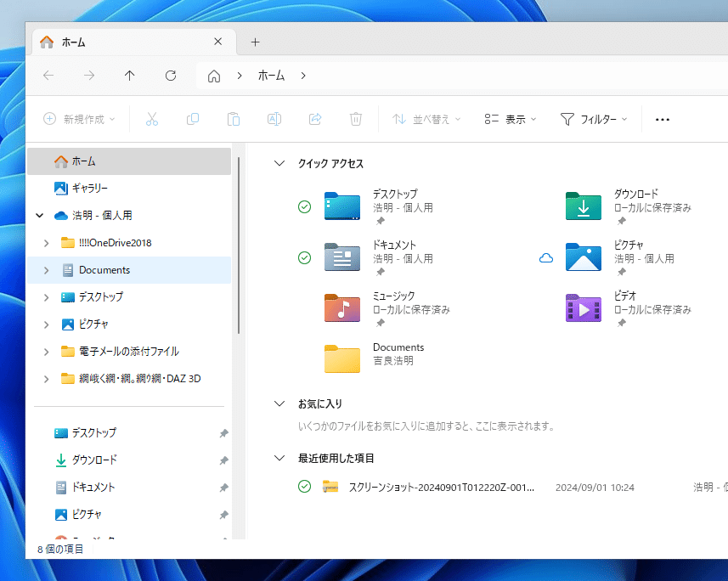Click the pin icon beside sidebar デスクトップ
728x581 pixels.
(223, 433)
